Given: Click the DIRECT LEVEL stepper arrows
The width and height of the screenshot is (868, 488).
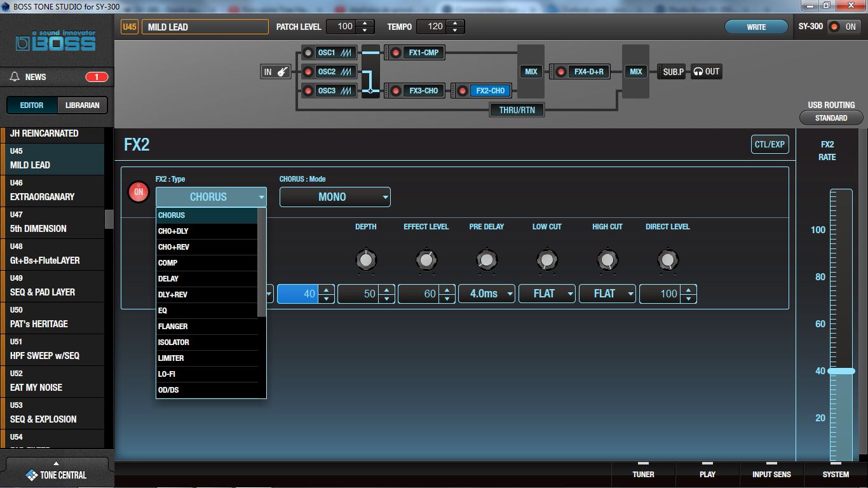Looking at the screenshot, I should click(x=688, y=294).
